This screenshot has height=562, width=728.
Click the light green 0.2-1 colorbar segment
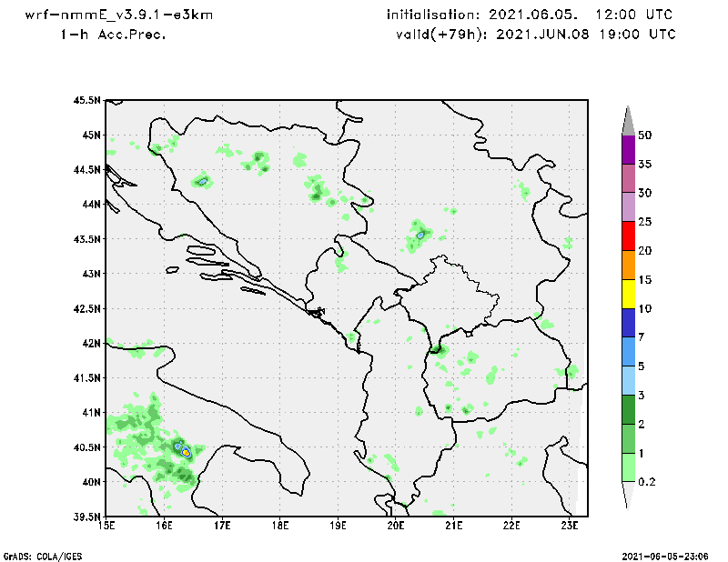coord(628,467)
